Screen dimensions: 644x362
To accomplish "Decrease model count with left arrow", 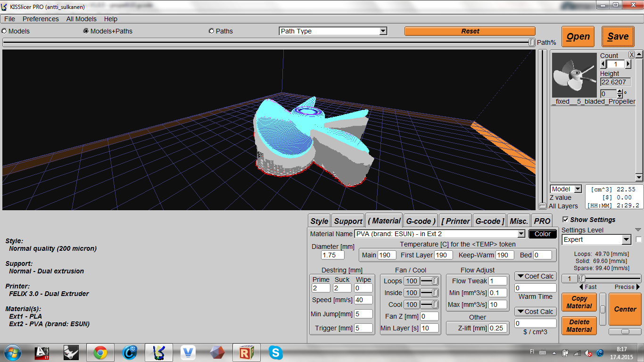I will (603, 64).
